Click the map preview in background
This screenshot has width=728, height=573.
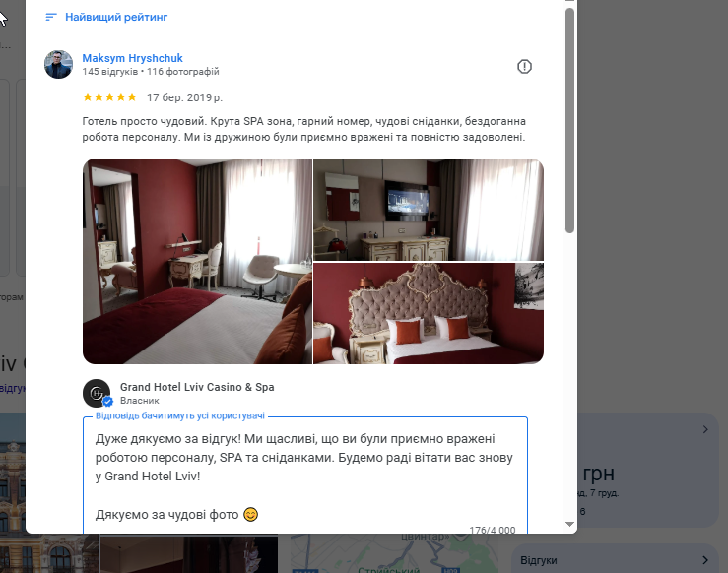pos(394,553)
